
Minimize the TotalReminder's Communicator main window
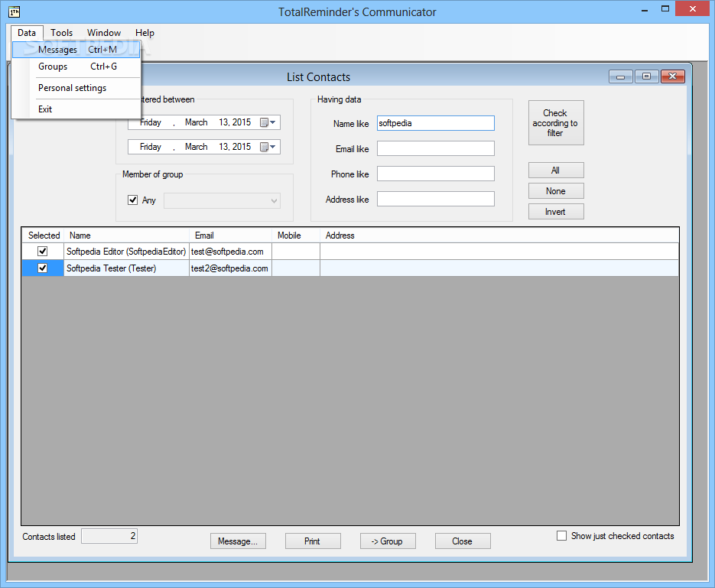645,9
